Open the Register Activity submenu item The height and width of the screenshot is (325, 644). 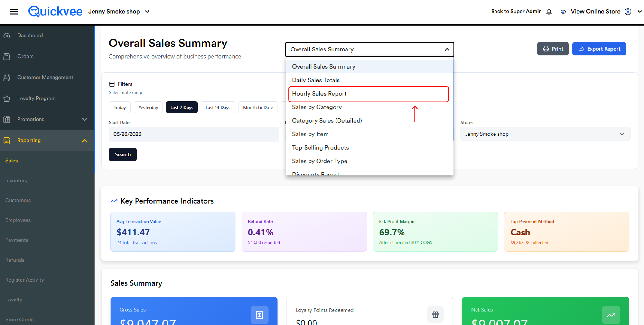tap(24, 280)
